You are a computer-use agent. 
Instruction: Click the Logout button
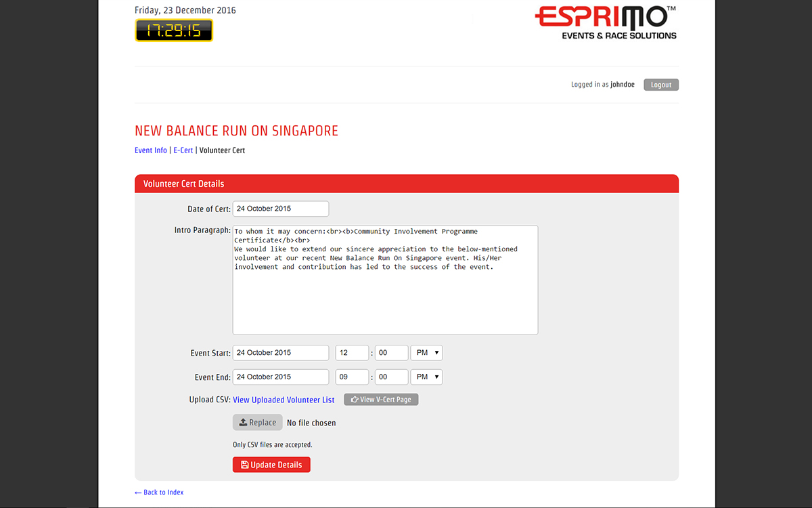click(661, 85)
